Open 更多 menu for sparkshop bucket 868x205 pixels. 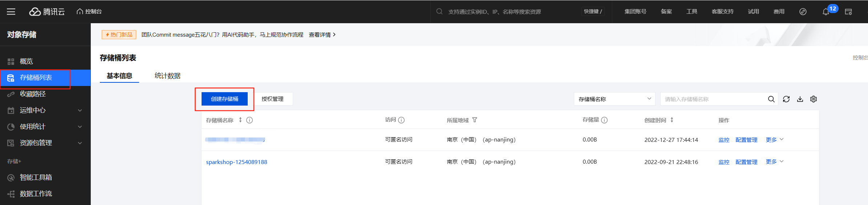[775, 161]
